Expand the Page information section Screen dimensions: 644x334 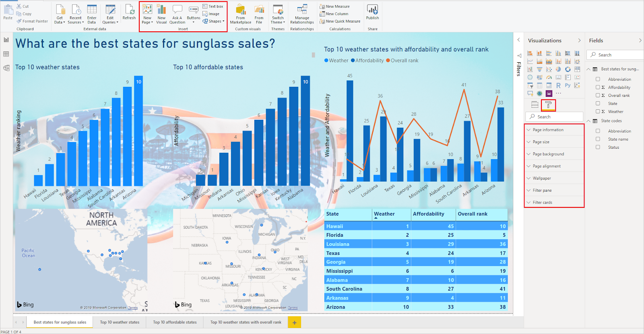(x=554, y=130)
